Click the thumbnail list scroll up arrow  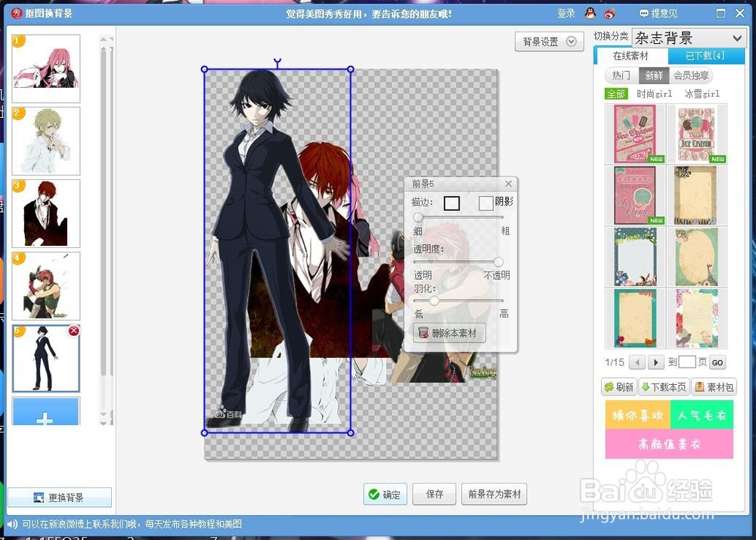[x=103, y=39]
